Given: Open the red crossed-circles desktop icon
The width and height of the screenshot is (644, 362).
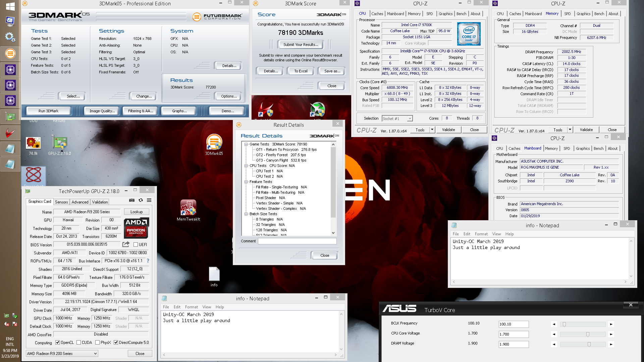Looking at the screenshot, I should pos(34,175).
